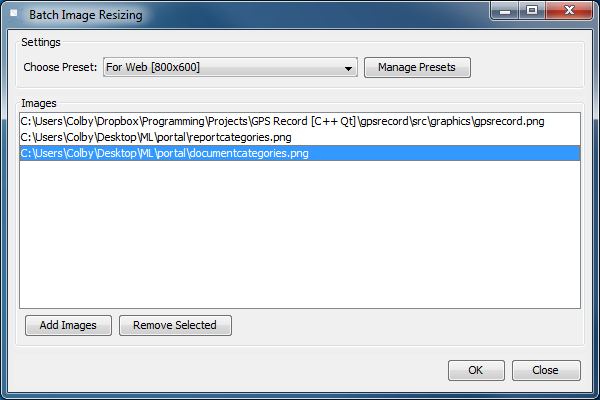The image size is (600, 400).
Task: Click the 'Batch Image Resizing' title bar text
Action: click(85, 15)
